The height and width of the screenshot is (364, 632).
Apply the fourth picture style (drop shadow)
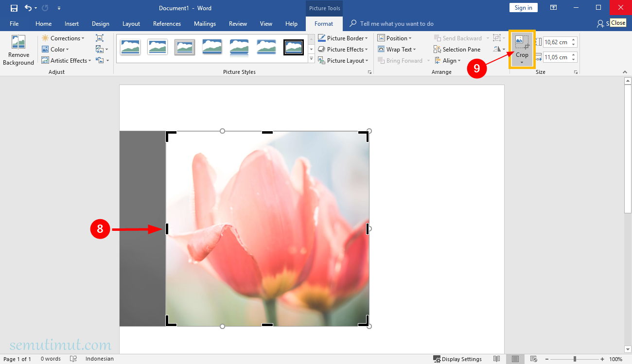click(212, 47)
